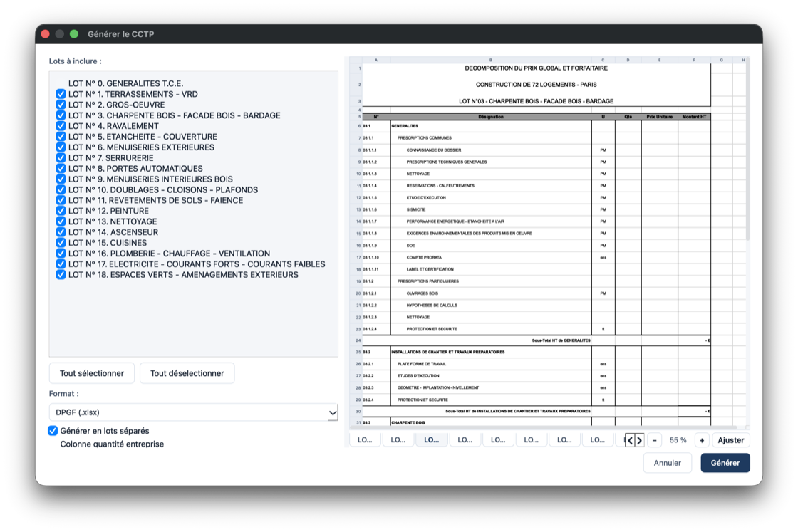The width and height of the screenshot is (798, 532).
Task: Click GEOMETRE - IMPLANTATION - NIVELLEMENT cell
Action: pos(437,388)
